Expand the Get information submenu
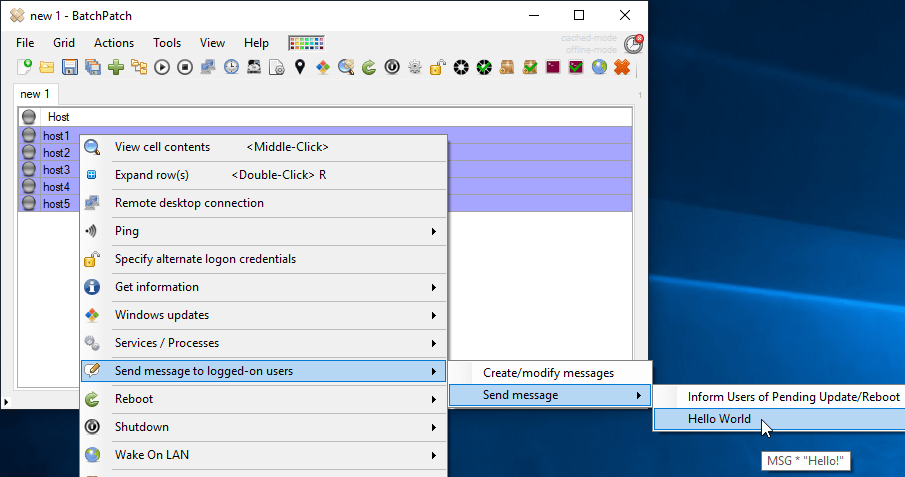Image resolution: width=905 pixels, height=477 pixels. [264, 287]
